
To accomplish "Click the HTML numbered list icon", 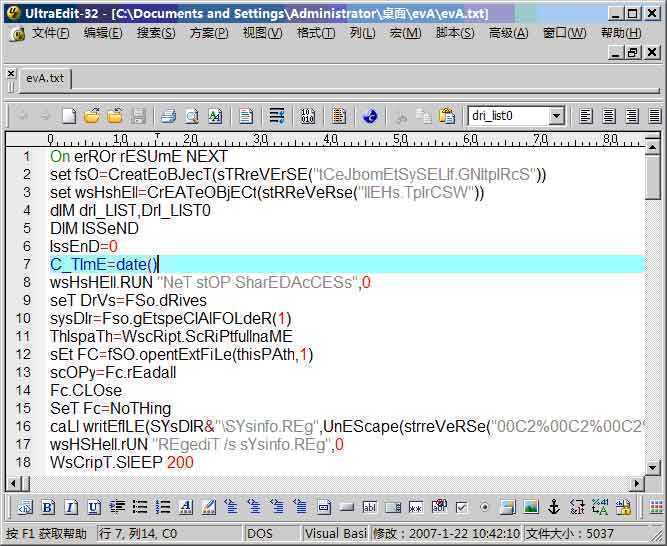I will [x=163, y=507].
